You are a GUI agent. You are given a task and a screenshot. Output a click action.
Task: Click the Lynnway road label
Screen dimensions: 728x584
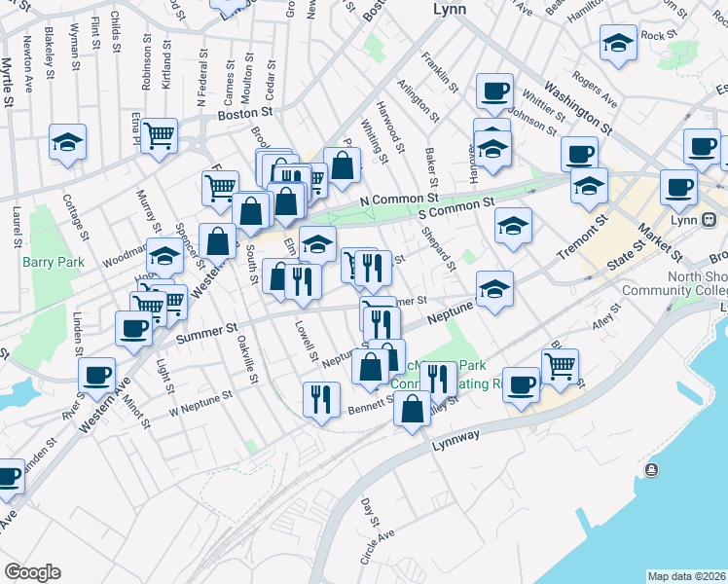(455, 441)
